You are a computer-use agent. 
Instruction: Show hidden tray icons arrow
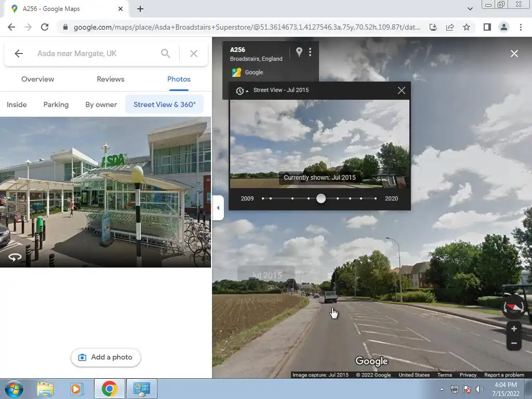(442, 389)
